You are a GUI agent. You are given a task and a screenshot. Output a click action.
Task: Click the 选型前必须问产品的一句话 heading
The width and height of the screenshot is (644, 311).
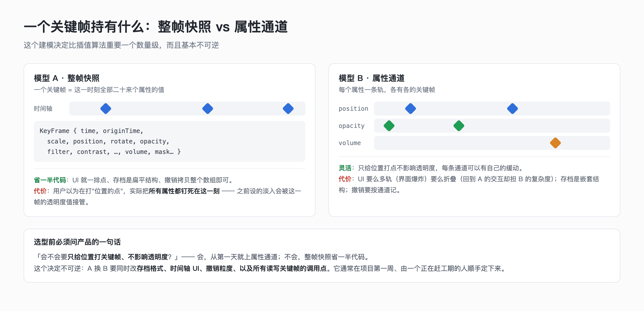[x=77, y=242]
